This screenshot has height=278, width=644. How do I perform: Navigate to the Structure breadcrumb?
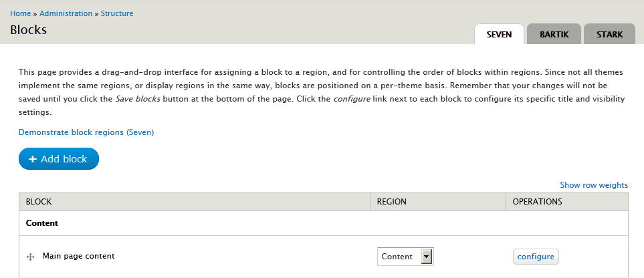tap(117, 13)
